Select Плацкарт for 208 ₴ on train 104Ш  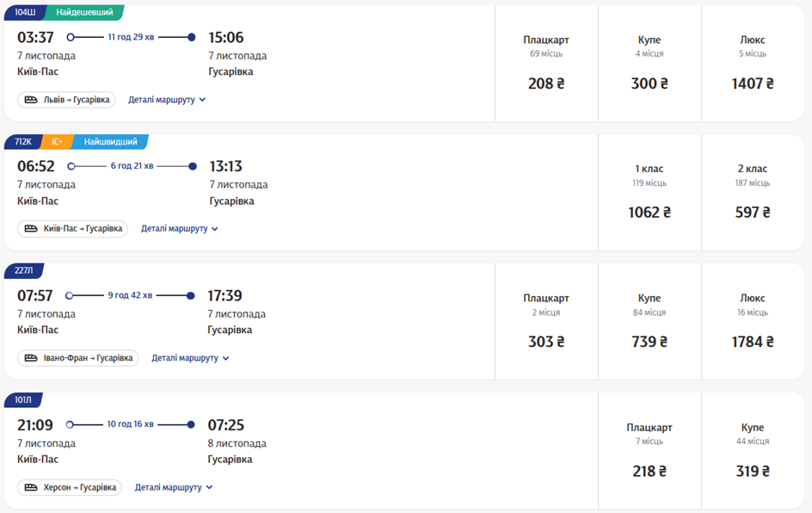tap(546, 64)
